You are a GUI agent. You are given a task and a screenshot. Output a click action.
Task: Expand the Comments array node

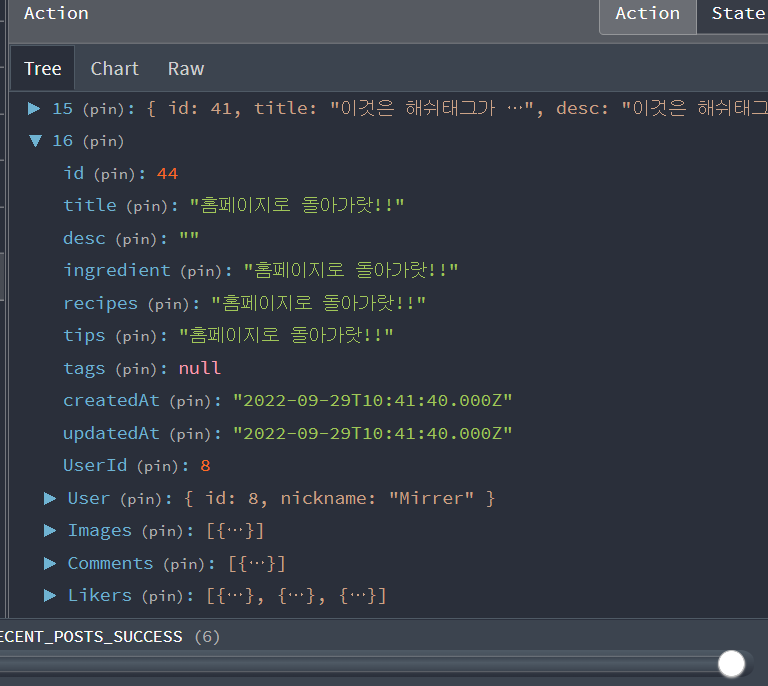pos(50,564)
